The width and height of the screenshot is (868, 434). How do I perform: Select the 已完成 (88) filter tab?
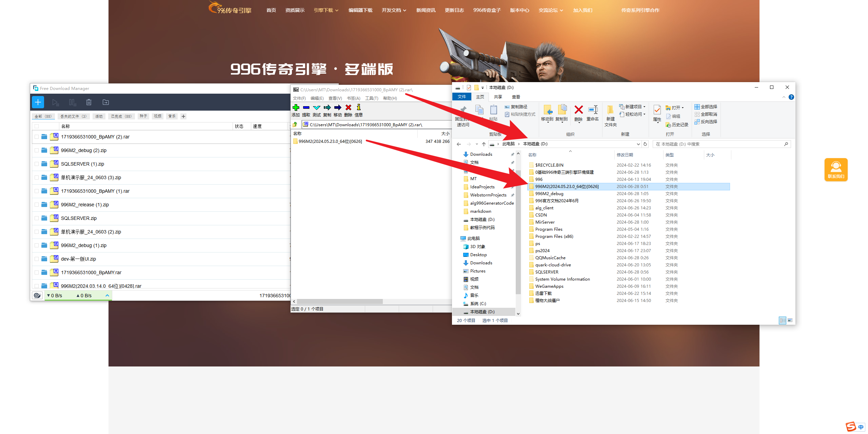[x=121, y=116]
